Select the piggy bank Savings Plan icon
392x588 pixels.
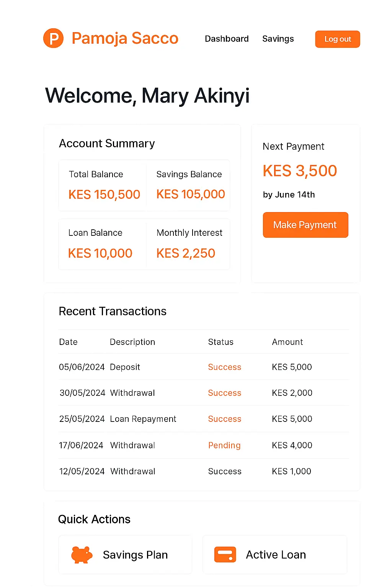(x=81, y=554)
